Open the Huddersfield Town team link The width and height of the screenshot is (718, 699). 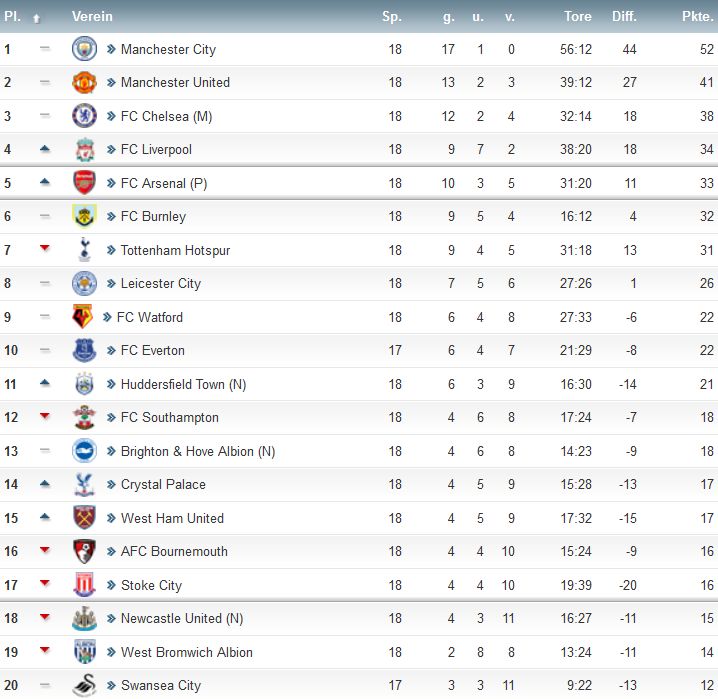coord(183,384)
